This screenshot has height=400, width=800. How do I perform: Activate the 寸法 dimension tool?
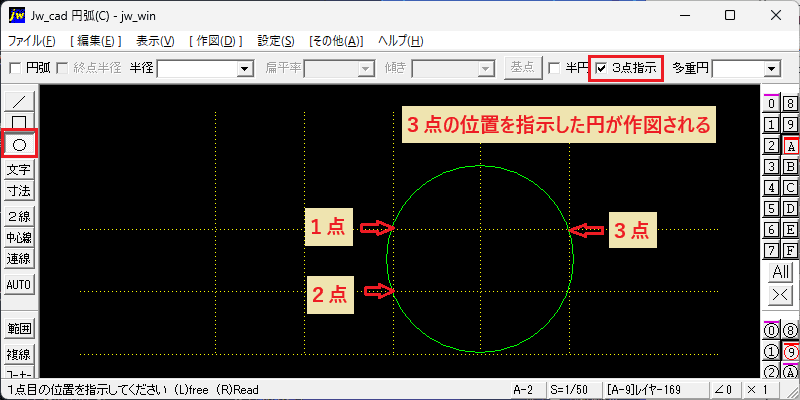[x=19, y=191]
